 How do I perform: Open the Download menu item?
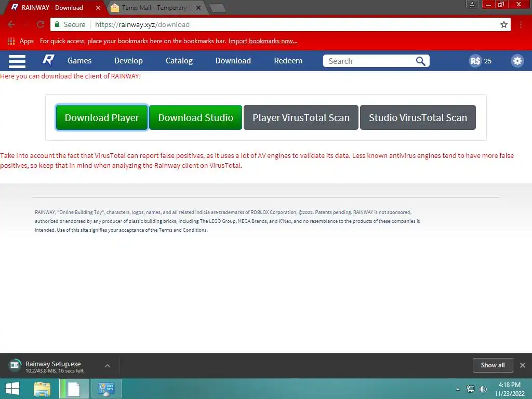click(x=233, y=61)
